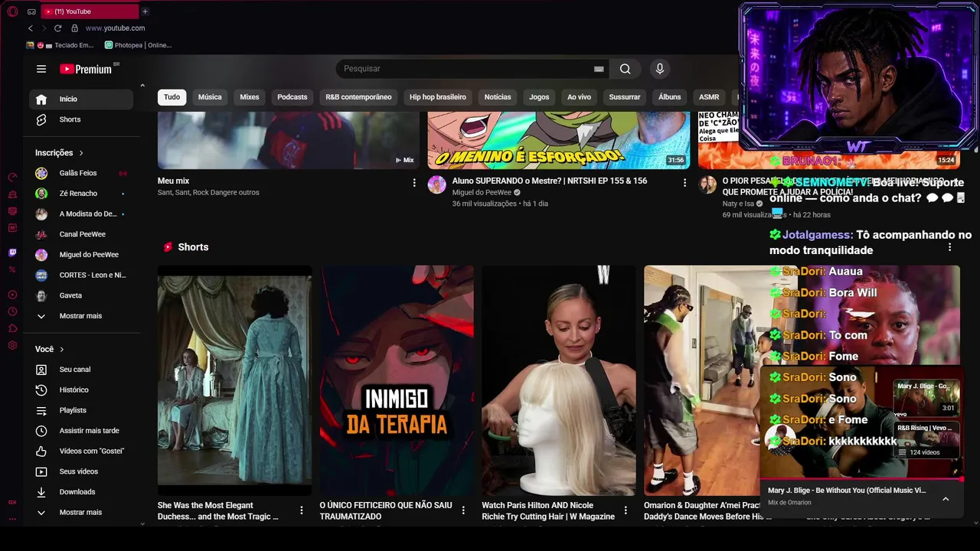Open Canal PeeWee subscription

pos(81,234)
